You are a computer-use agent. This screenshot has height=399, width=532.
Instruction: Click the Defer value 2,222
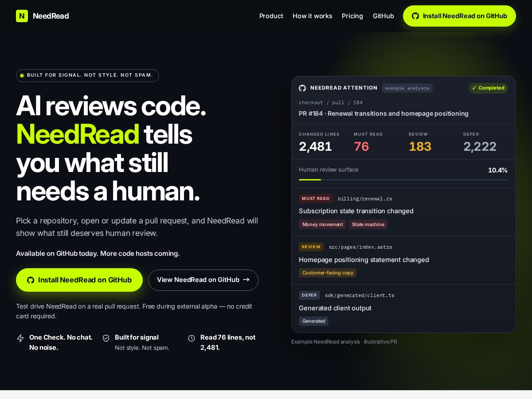click(x=480, y=146)
